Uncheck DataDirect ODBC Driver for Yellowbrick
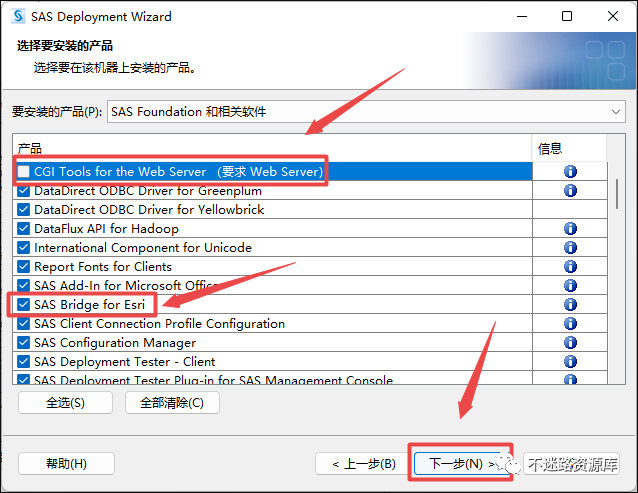The image size is (638, 493). click(x=24, y=209)
